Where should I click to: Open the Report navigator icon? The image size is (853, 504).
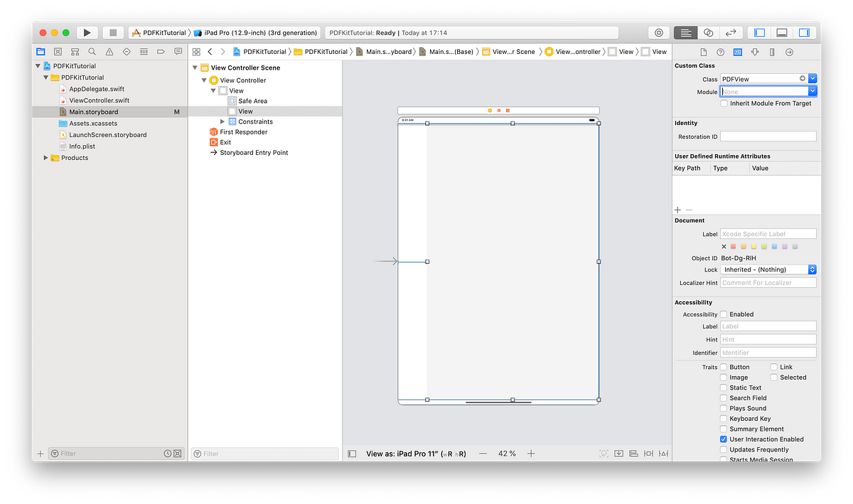[178, 51]
